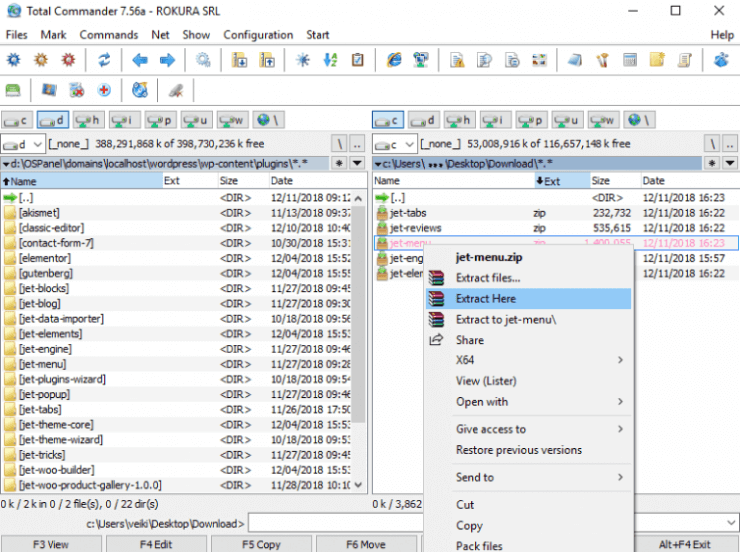Click the blue back arrow icon
740x552 pixels.
[x=140, y=60]
